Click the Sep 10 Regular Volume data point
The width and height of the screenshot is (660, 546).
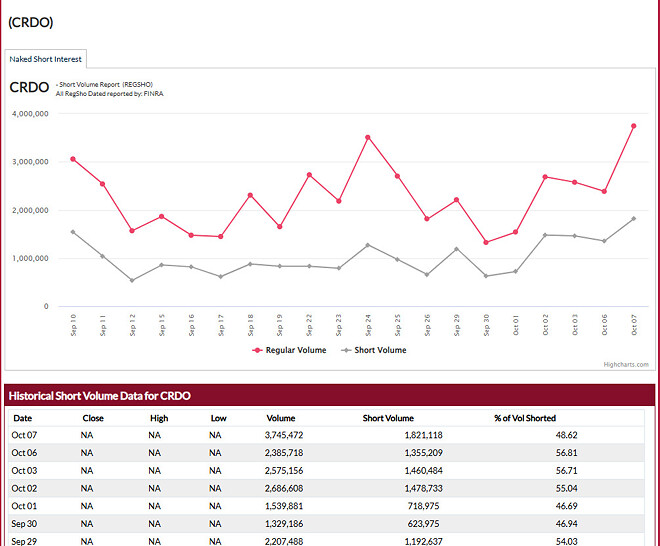[x=73, y=159]
